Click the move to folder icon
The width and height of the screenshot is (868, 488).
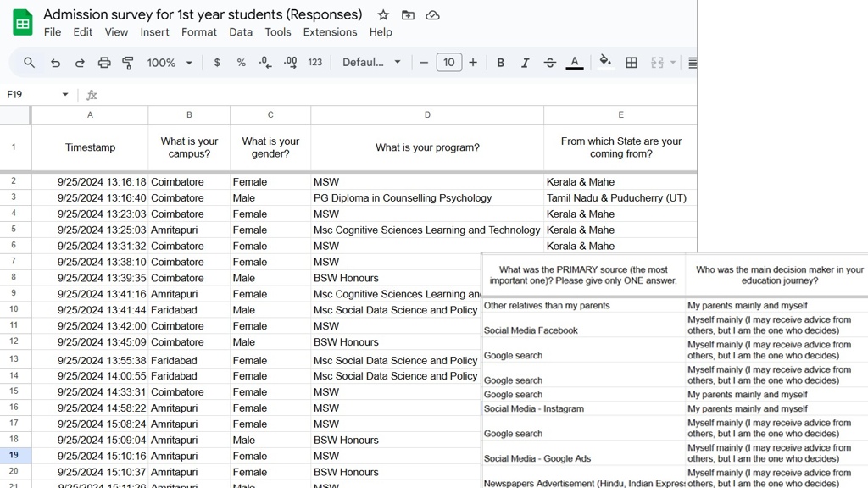[x=408, y=15]
